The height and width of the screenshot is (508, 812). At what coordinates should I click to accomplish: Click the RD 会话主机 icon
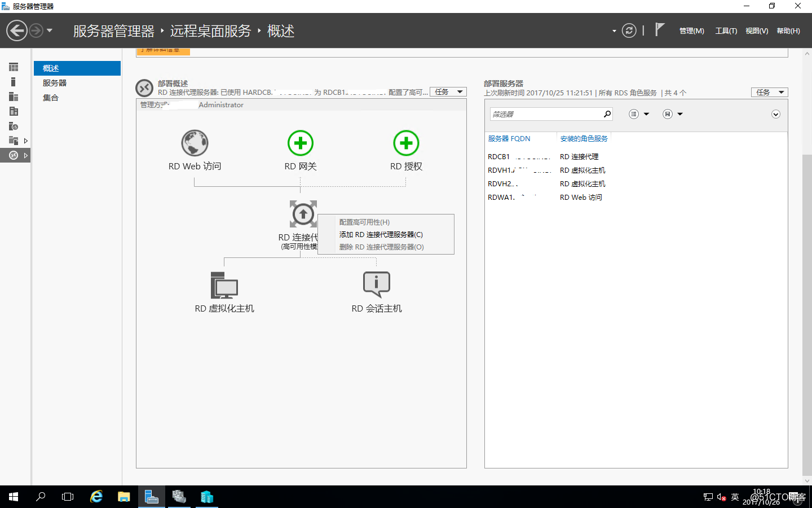tap(377, 285)
